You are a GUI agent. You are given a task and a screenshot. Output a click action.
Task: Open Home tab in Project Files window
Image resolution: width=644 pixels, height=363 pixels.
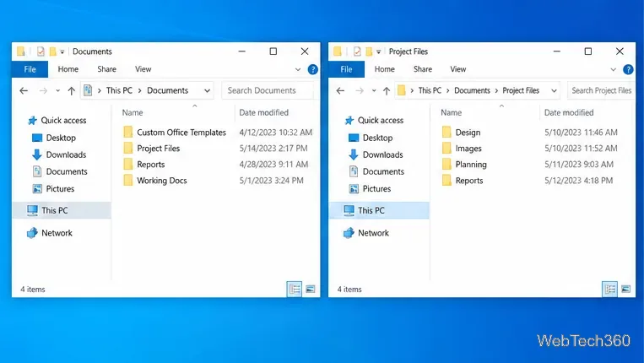(x=384, y=69)
